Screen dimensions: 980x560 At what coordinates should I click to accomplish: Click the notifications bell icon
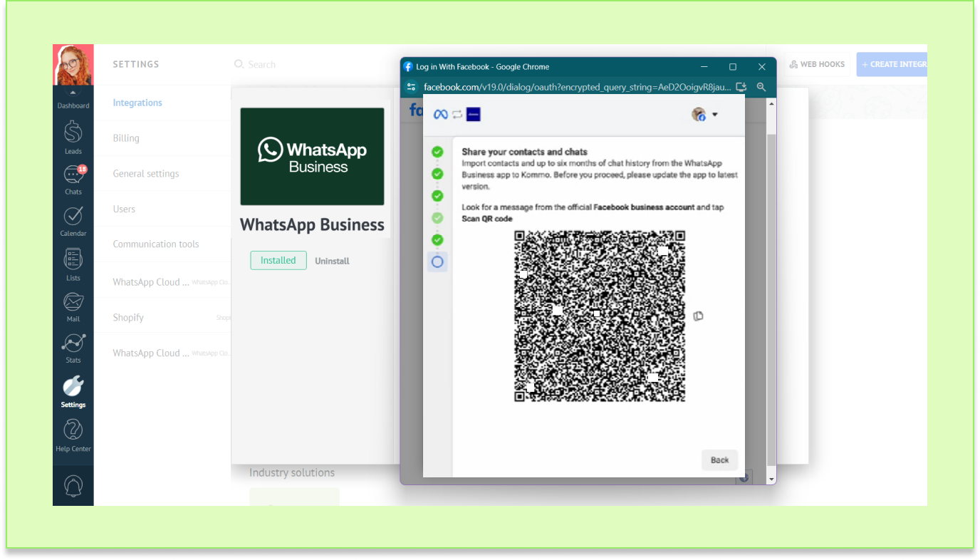click(x=73, y=486)
